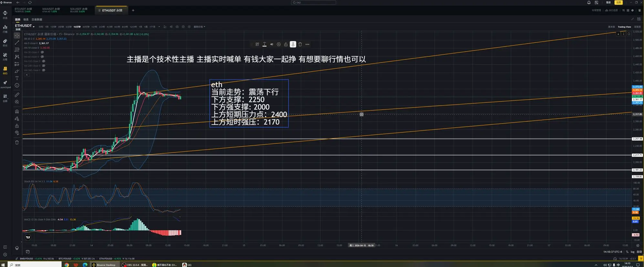The height and width of the screenshot is (267, 644).
Task: Open the go-to-date calendar icon
Action: tap(27, 252)
